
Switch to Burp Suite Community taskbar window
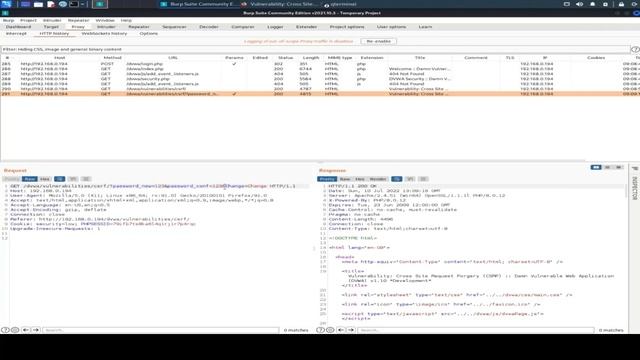(x=198, y=4)
